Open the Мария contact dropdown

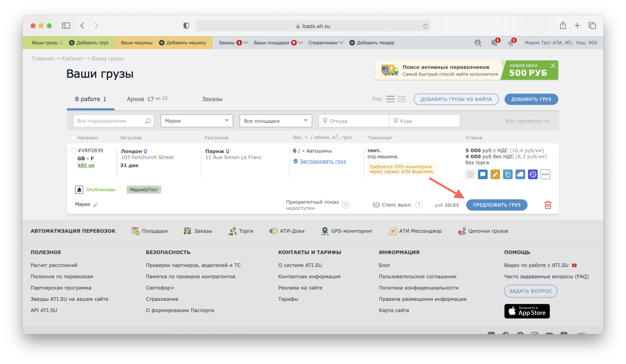click(197, 121)
